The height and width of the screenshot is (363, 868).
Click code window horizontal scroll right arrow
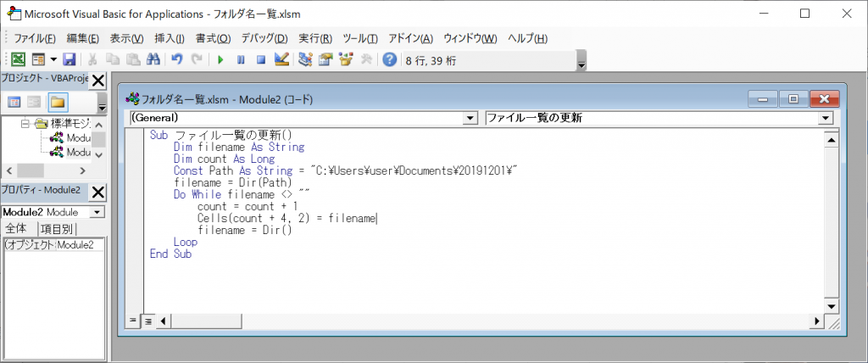tap(818, 321)
